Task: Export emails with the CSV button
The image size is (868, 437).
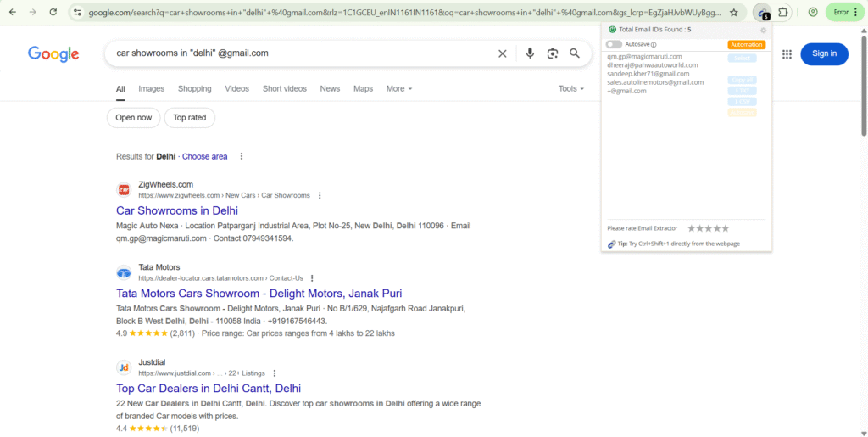Action: point(742,102)
